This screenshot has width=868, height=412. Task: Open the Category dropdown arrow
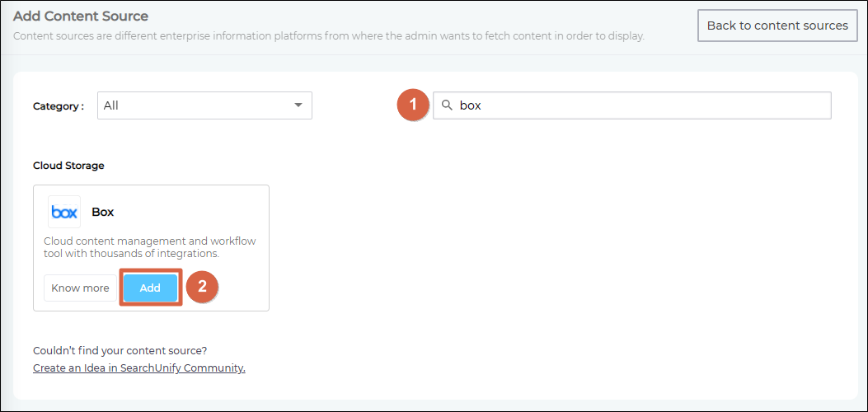pyautogui.click(x=298, y=105)
